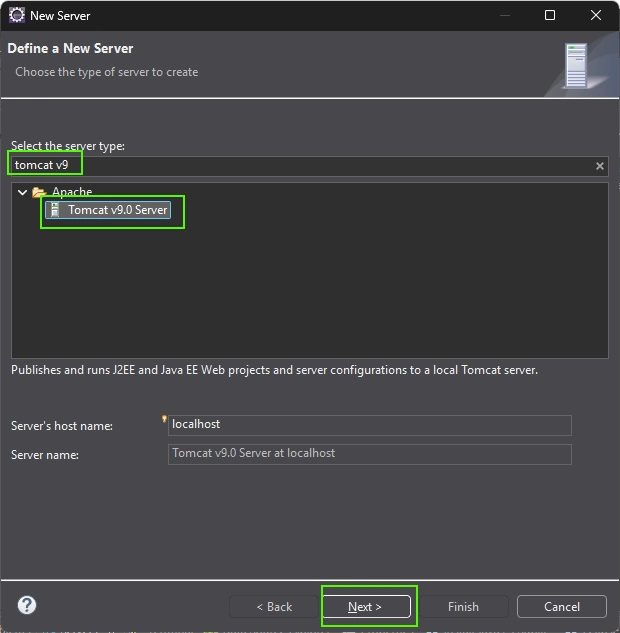Click host name content assist lightbulb
This screenshot has height=633, width=620.
click(164, 419)
